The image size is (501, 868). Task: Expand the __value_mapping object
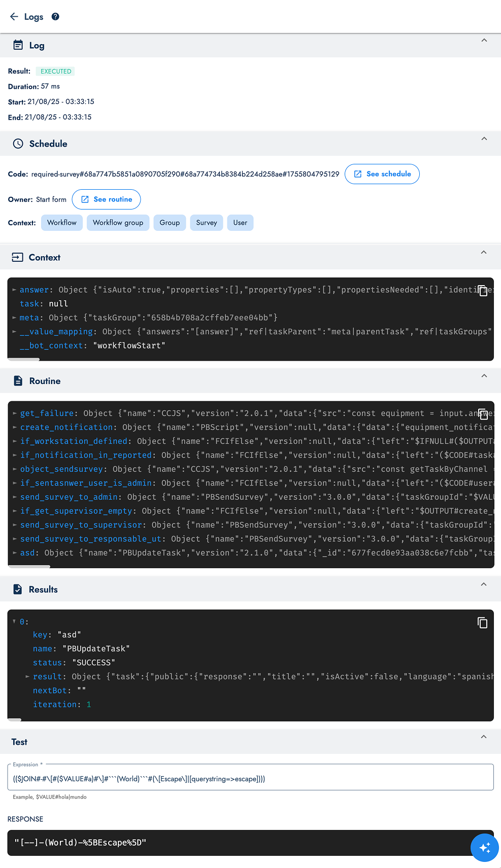[x=14, y=332]
